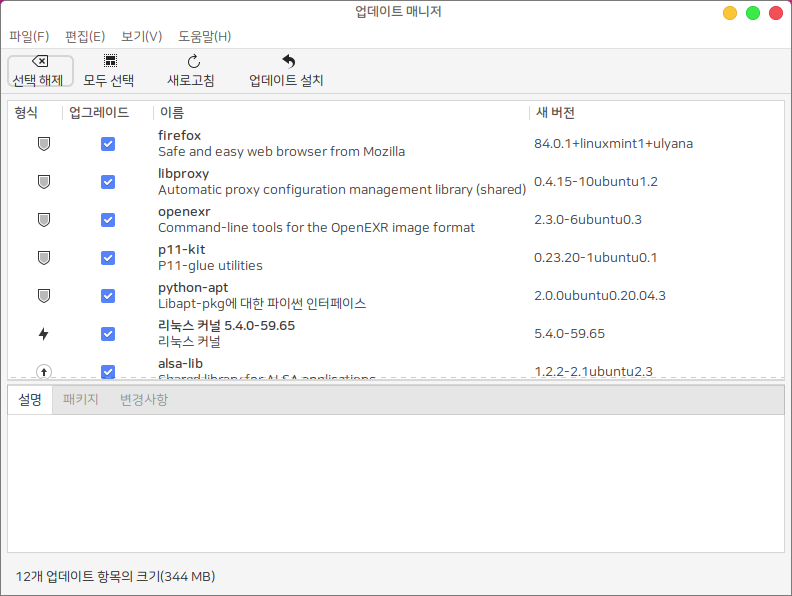Image resolution: width=792 pixels, height=596 pixels.
Task: Click the 모두 선택 (select all) toolbar icon
Action: click(x=109, y=62)
